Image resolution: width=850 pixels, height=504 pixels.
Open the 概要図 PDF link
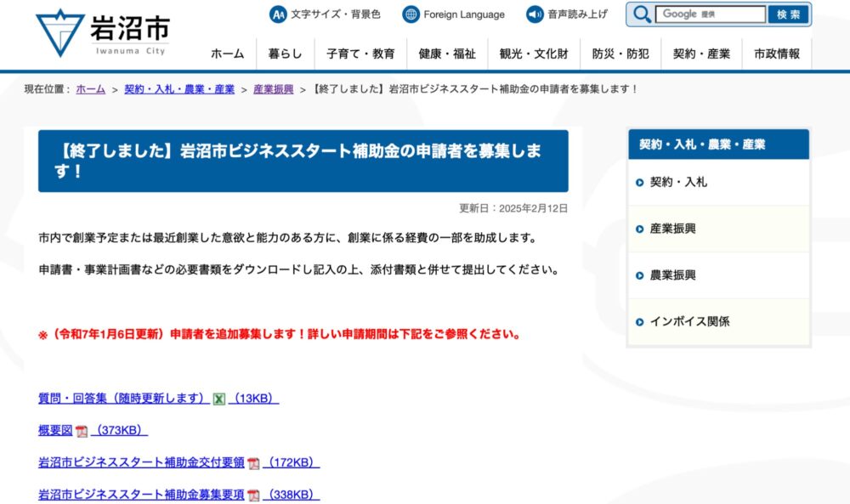[x=55, y=430]
